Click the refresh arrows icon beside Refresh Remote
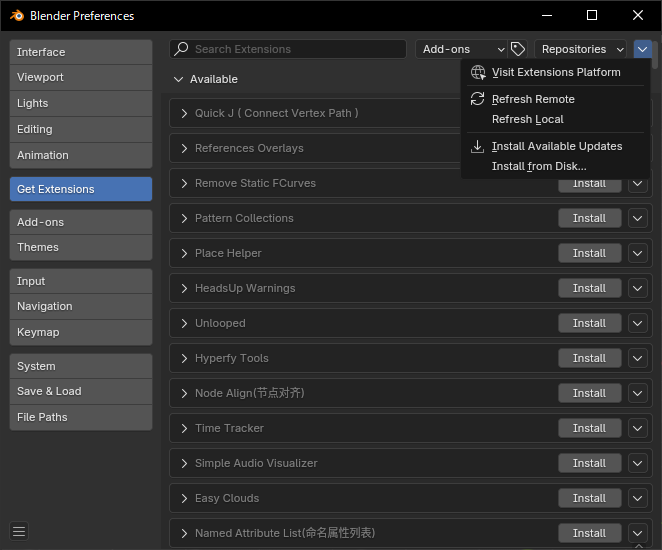662x550 pixels. pyautogui.click(x=478, y=99)
